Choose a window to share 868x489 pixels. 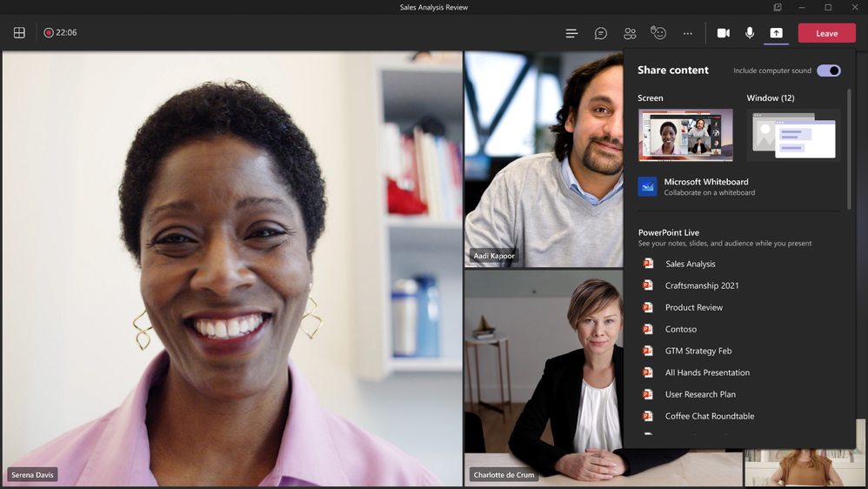coord(793,135)
